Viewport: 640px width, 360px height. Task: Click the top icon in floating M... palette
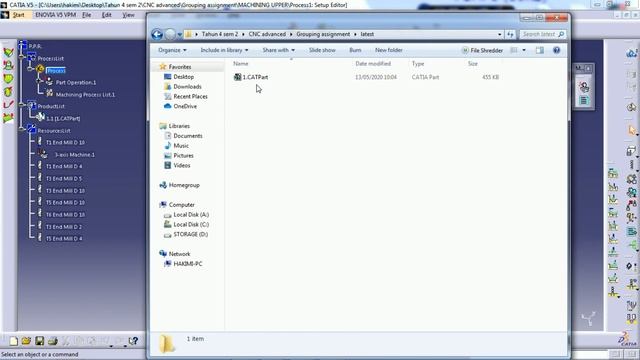click(584, 86)
